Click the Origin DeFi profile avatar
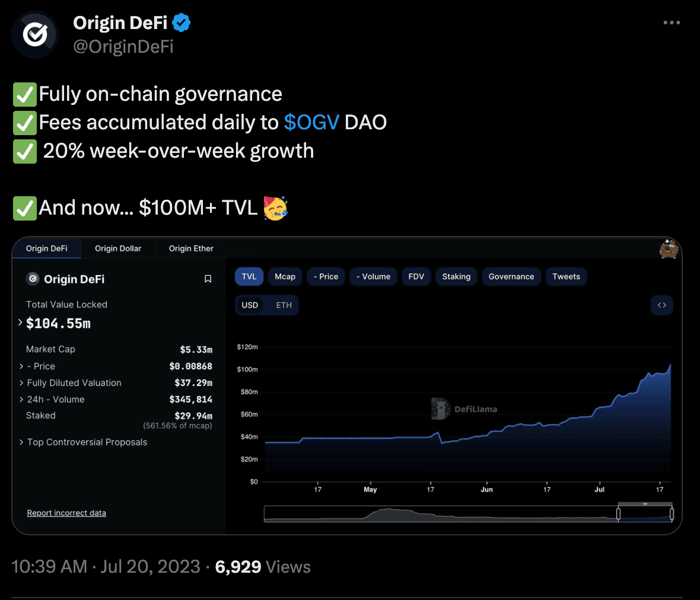 coord(35,34)
